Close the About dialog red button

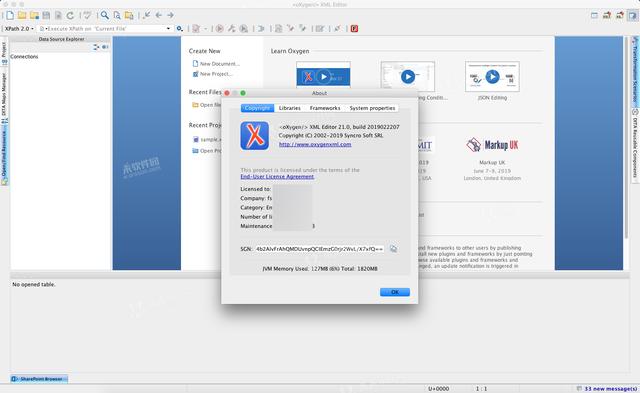tap(227, 93)
